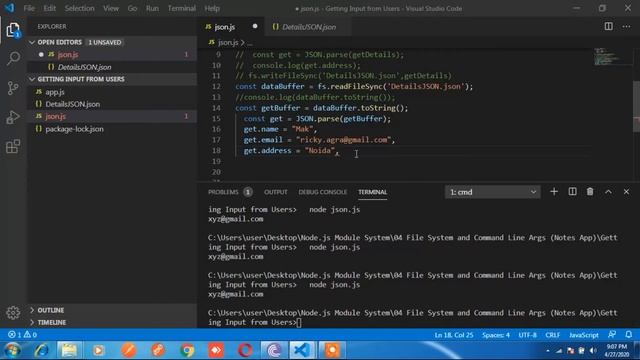Open the notifications bell in status bar
The height and width of the screenshot is (360, 640).
point(629,335)
